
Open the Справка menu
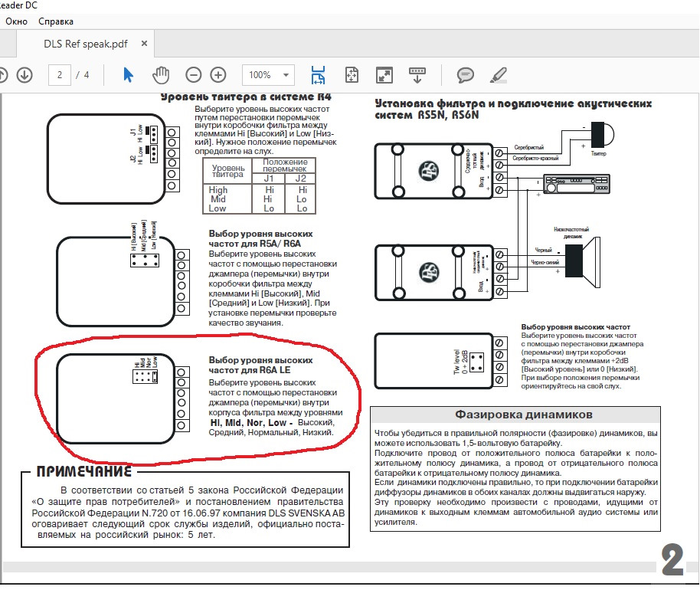coord(56,21)
